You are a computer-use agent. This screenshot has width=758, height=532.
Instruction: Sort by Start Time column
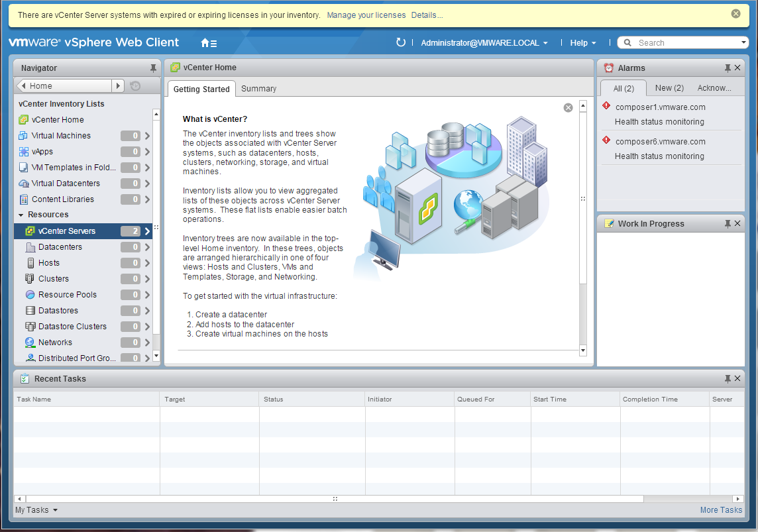(x=575, y=399)
